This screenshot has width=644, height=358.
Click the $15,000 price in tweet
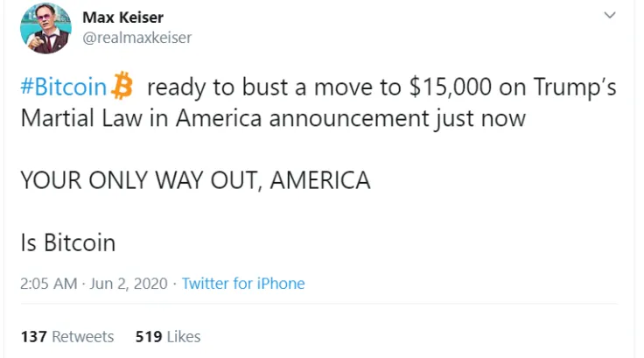(450, 88)
